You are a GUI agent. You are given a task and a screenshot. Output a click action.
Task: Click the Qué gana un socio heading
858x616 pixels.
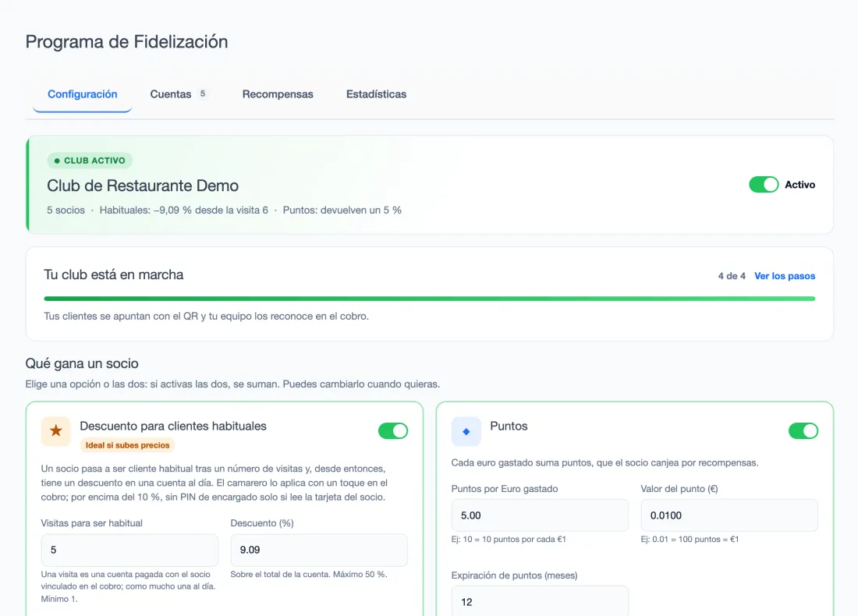[82, 363]
